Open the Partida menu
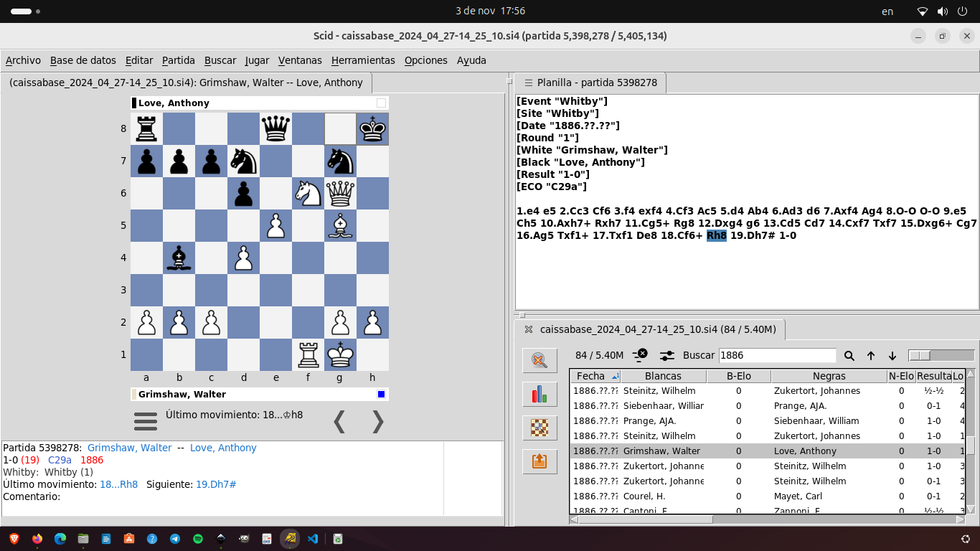 pos(179,60)
